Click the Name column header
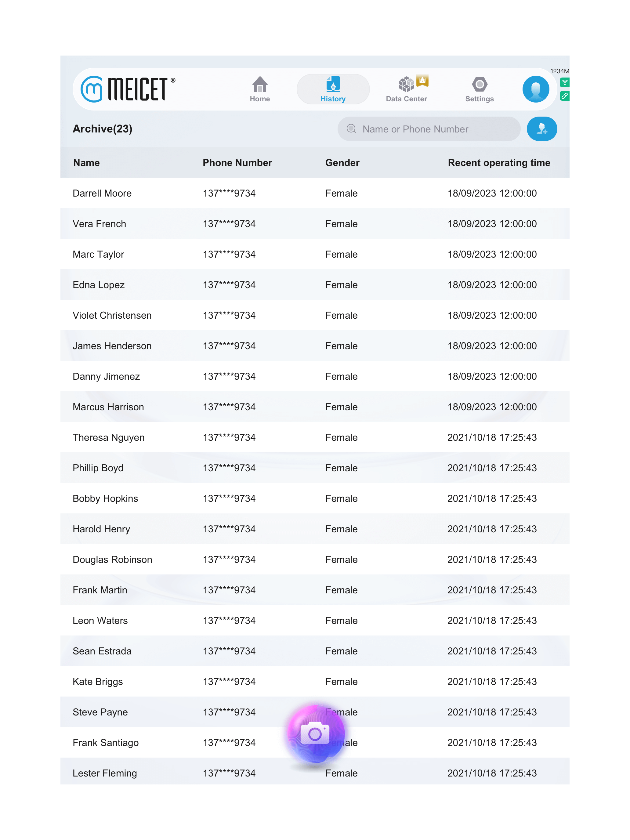Screen dimensions: 630x840 (x=87, y=162)
